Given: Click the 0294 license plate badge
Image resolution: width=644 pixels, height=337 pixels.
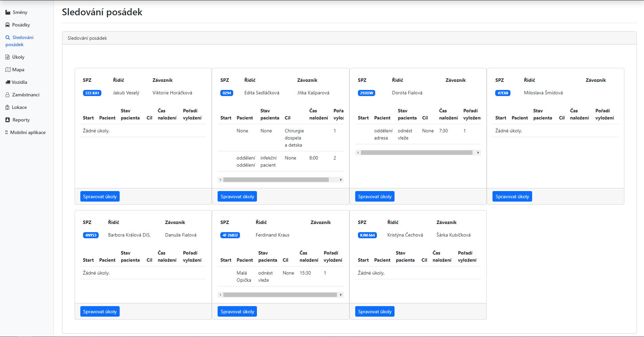Looking at the screenshot, I should 227,93.
